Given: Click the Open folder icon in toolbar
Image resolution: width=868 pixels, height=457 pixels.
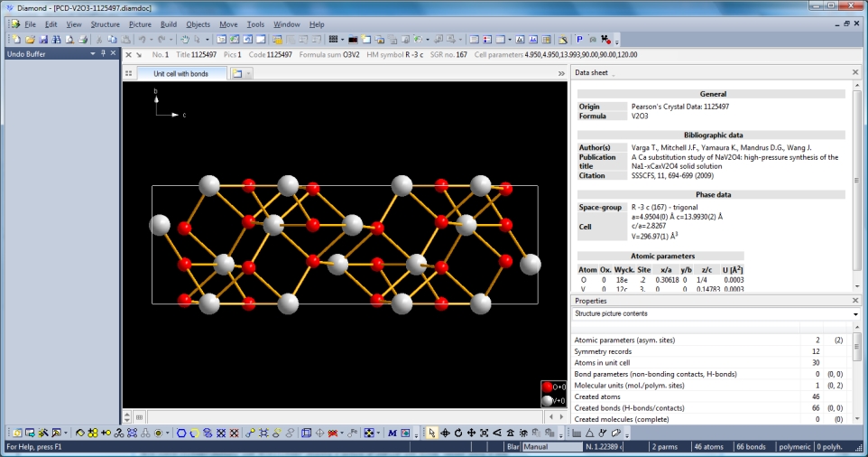Looking at the screenshot, I should coord(30,40).
